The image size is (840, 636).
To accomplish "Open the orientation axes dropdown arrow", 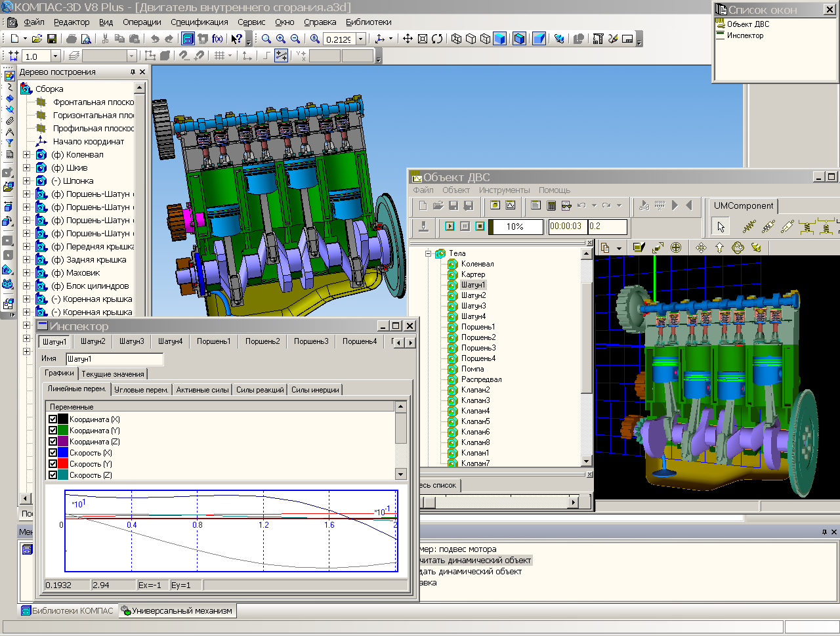I will coord(391,39).
